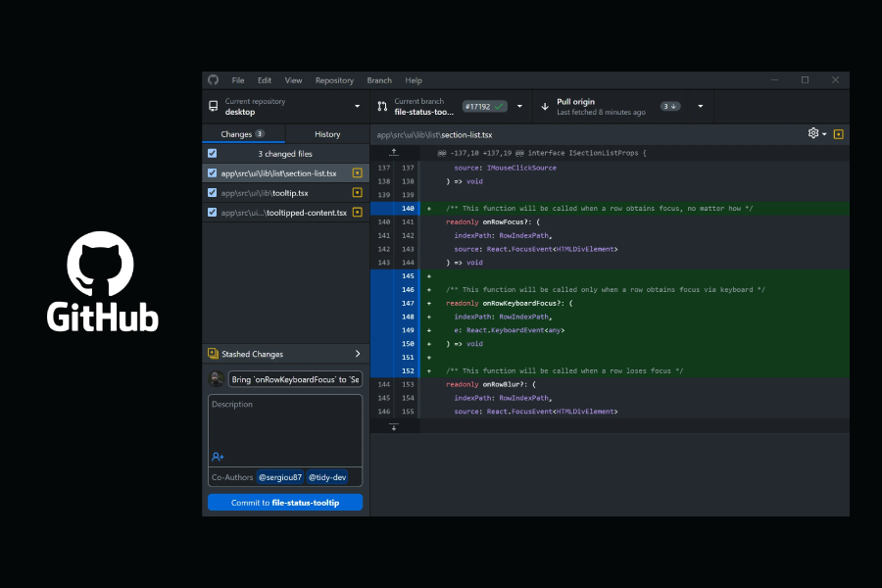The image size is (882, 588).
Task: Toggle the select-all changed files checkbox
Action: pos(213,154)
